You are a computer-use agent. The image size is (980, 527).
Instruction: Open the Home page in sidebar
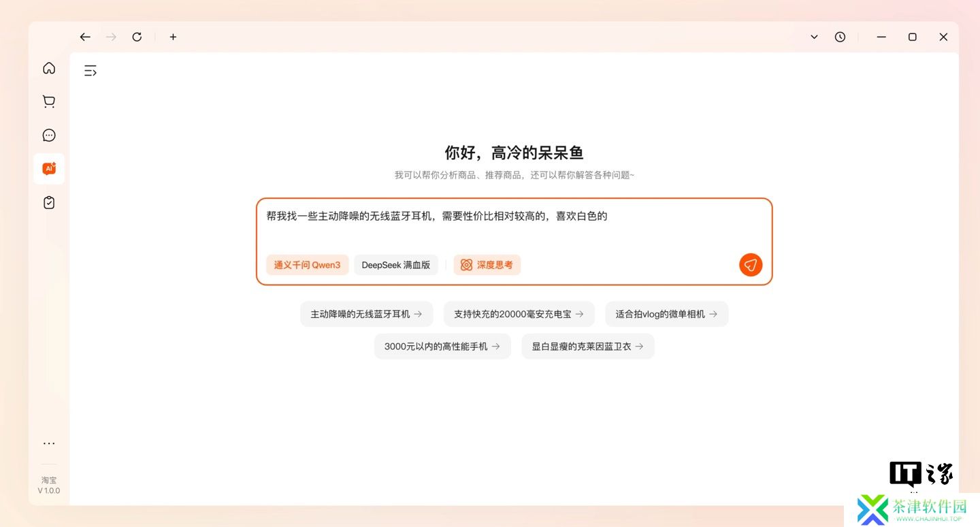(x=49, y=68)
